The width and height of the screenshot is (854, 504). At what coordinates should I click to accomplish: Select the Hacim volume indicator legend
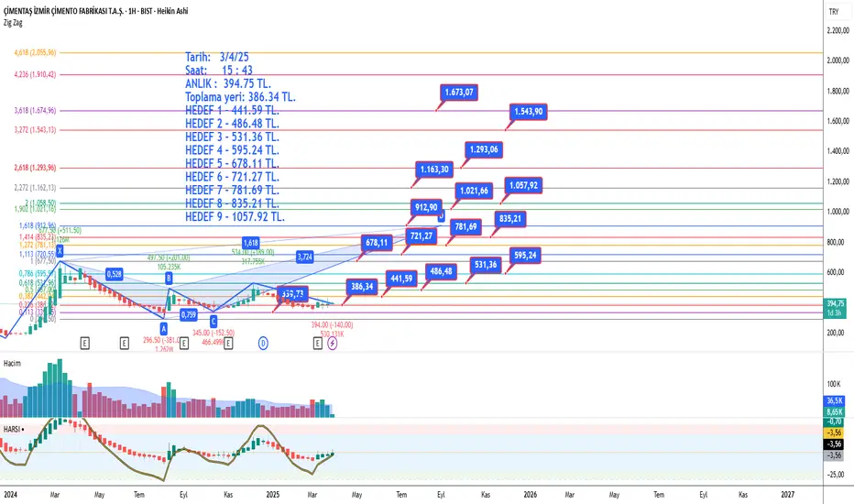click(12, 364)
